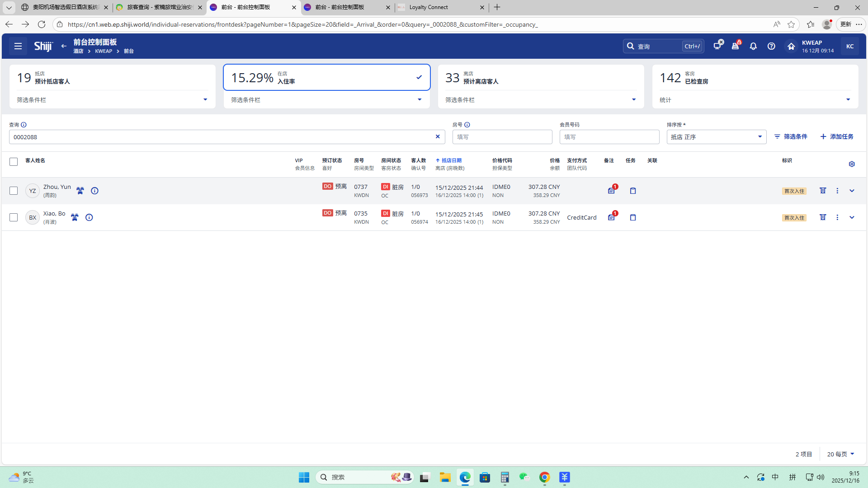Open the 抵店 正序 sort dropdown

(716, 137)
